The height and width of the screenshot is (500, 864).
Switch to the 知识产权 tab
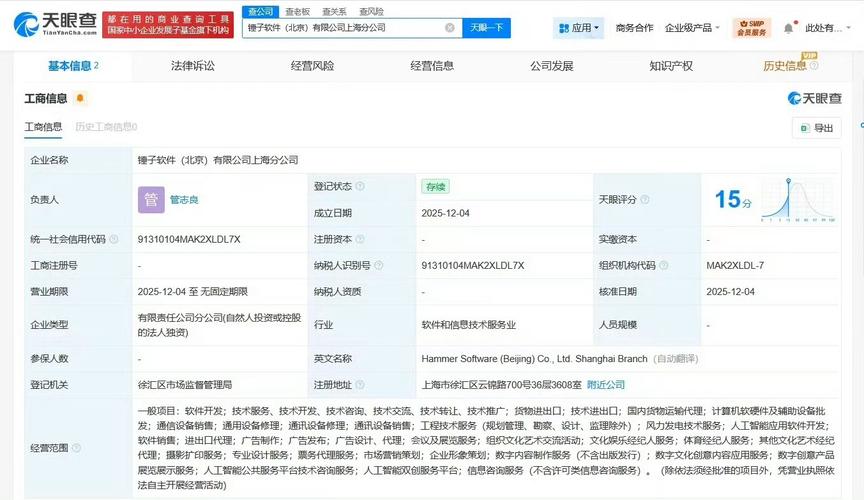coord(671,66)
